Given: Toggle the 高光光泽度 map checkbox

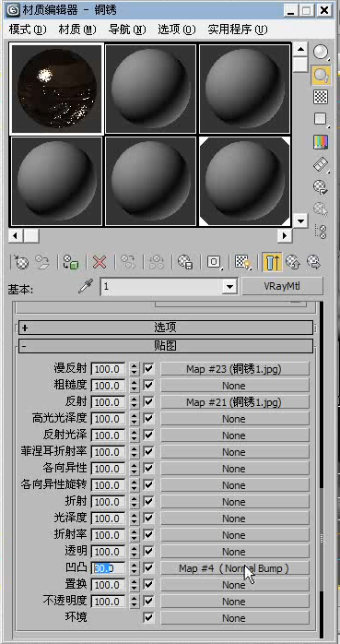Looking at the screenshot, I should [148, 419].
